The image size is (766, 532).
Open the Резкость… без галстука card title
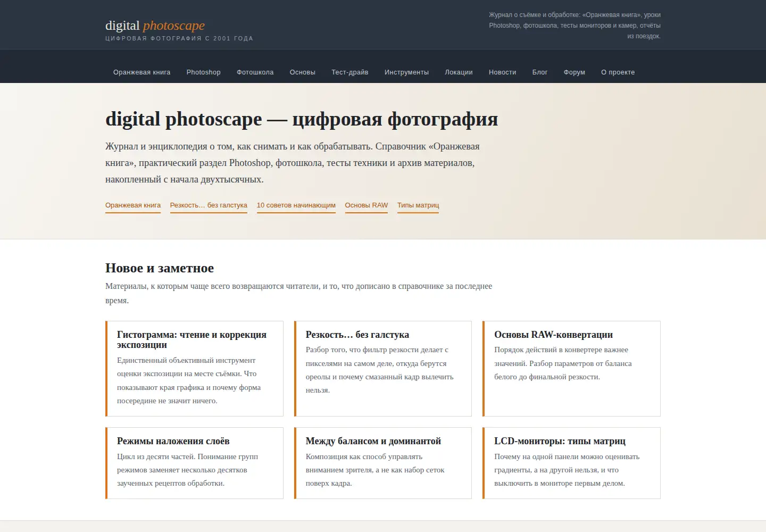[357, 335]
